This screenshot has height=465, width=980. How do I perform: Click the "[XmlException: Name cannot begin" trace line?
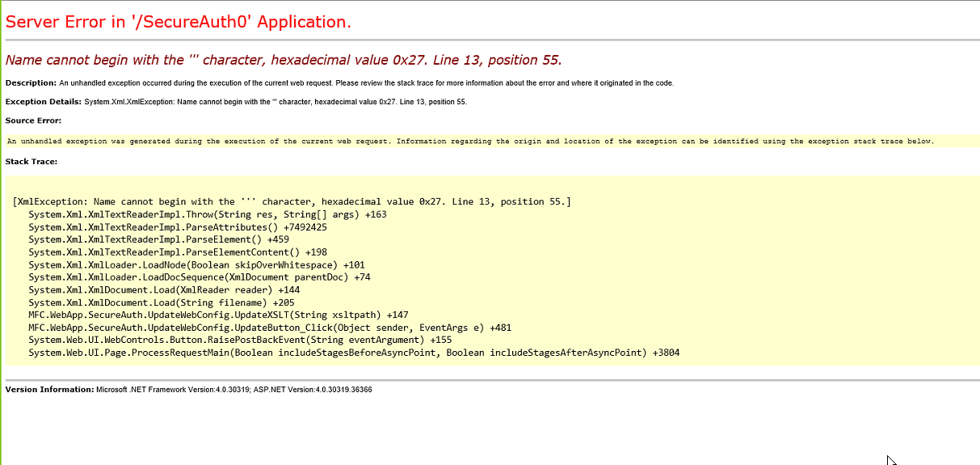[292, 201]
